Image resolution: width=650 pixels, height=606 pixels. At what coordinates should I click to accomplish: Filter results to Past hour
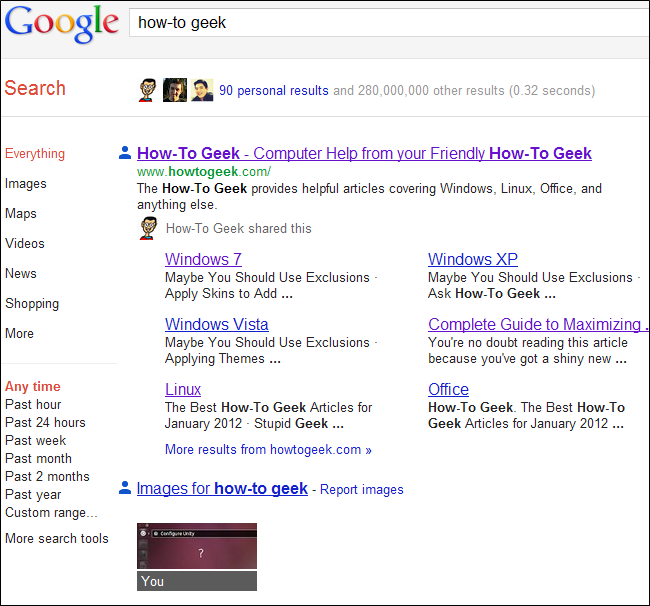[x=33, y=404]
